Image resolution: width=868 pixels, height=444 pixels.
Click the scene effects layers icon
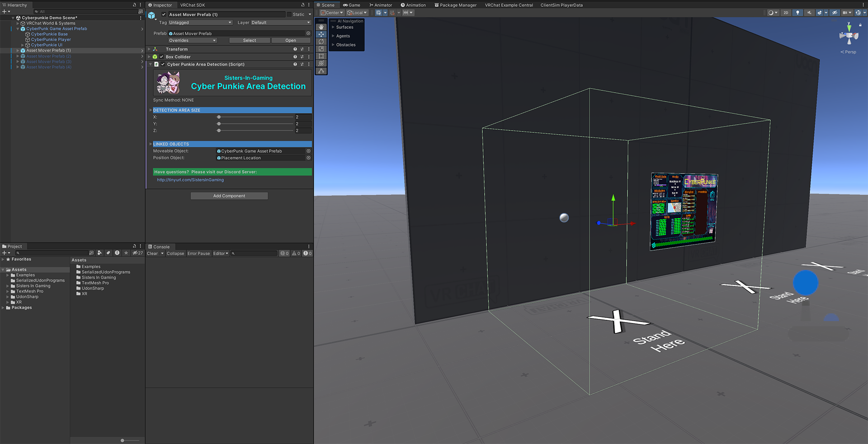pyautogui.click(x=819, y=13)
